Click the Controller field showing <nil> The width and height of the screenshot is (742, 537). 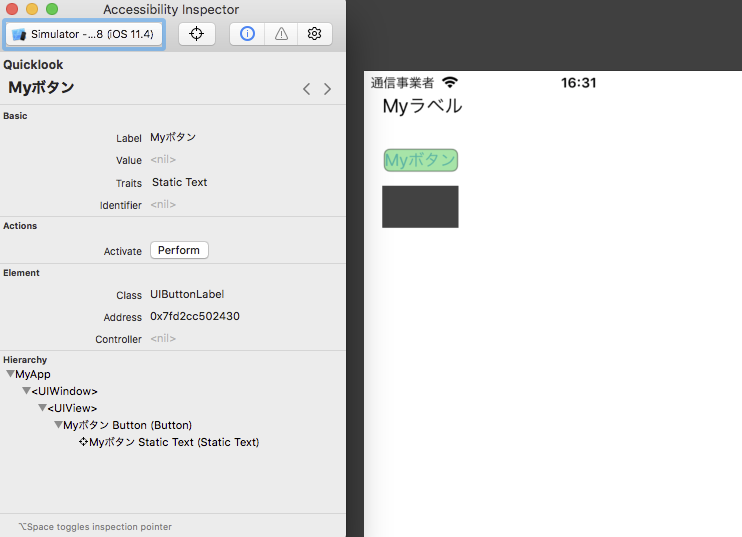coord(163,338)
